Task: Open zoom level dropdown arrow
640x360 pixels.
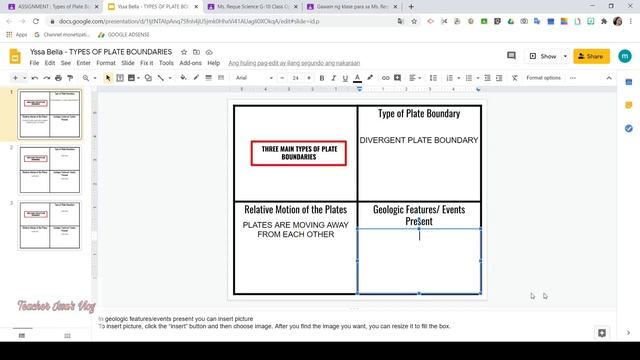Action: click(95, 78)
